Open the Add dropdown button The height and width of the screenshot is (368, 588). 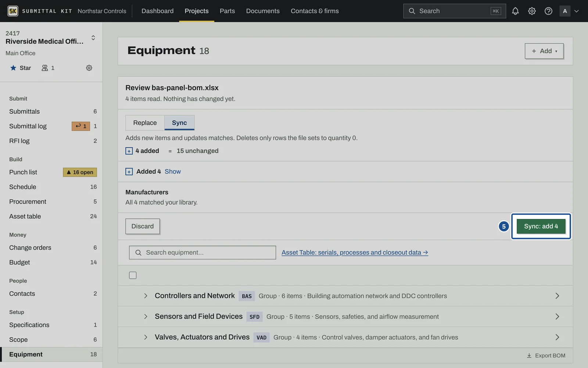(x=544, y=51)
